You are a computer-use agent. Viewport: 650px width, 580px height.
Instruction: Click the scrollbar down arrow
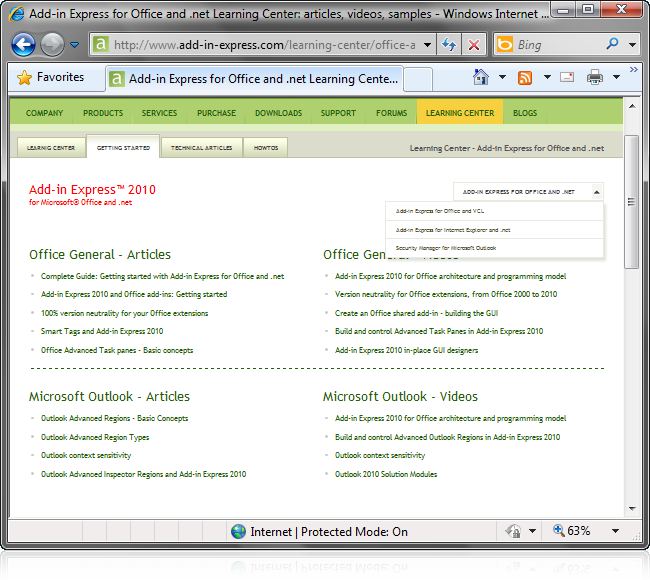pyautogui.click(x=632, y=508)
